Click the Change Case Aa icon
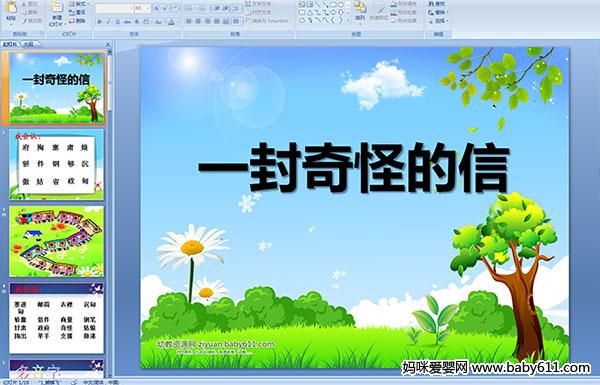This screenshot has height=385, width=600. [x=158, y=22]
